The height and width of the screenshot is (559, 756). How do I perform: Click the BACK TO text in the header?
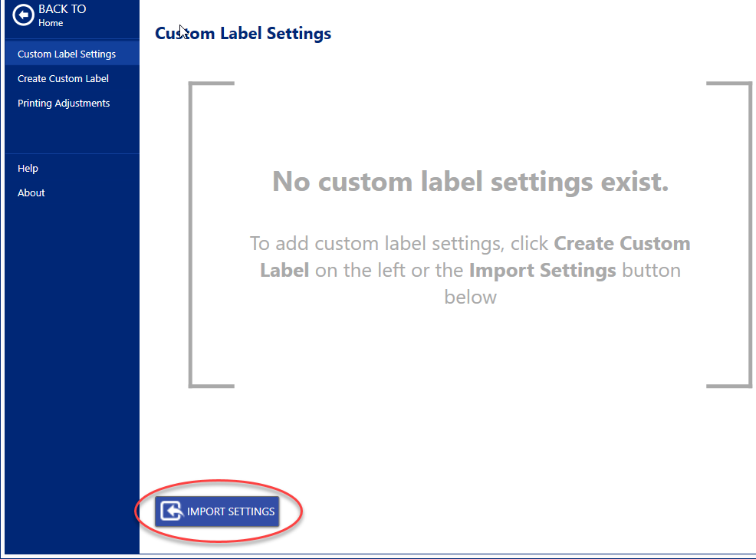(x=62, y=9)
